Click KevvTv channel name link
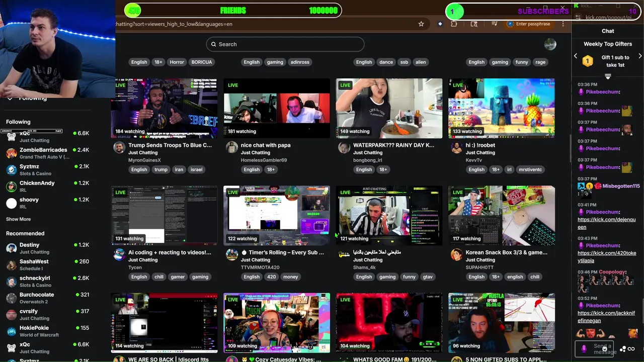This screenshot has height=362, width=644. pyautogui.click(x=473, y=160)
